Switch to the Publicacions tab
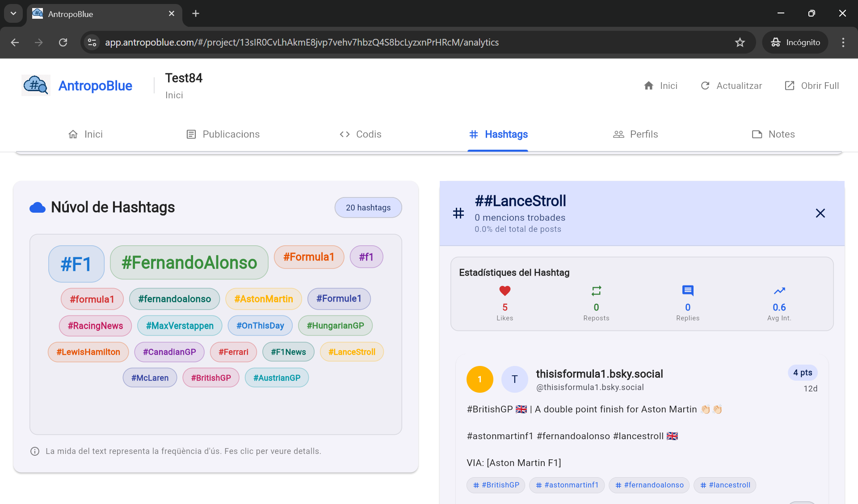The width and height of the screenshot is (858, 504). [223, 134]
